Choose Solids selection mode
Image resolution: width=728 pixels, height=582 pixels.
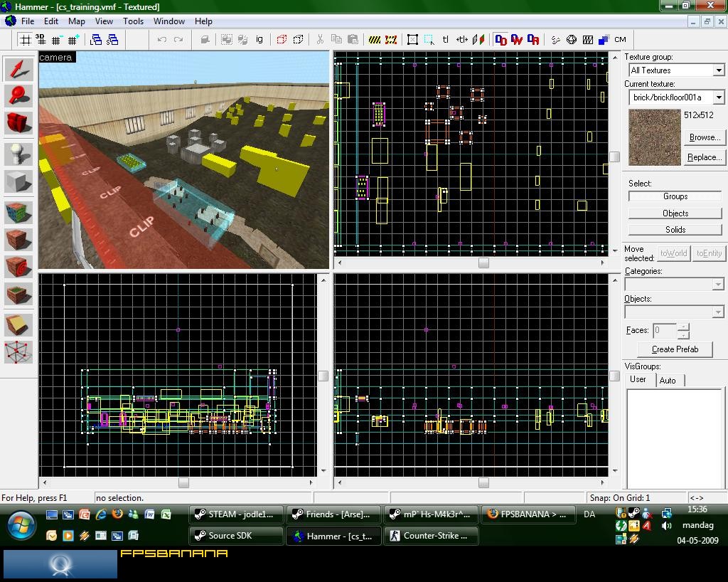[675, 230]
